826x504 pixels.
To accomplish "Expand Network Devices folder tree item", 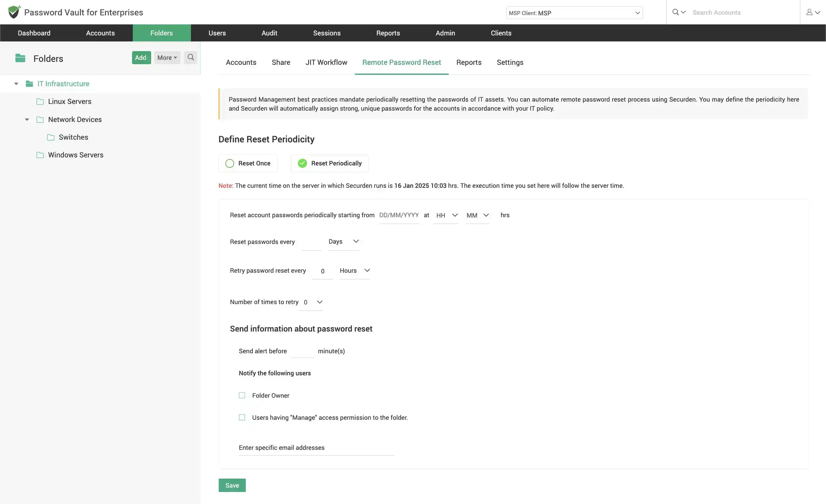I will pyautogui.click(x=27, y=120).
